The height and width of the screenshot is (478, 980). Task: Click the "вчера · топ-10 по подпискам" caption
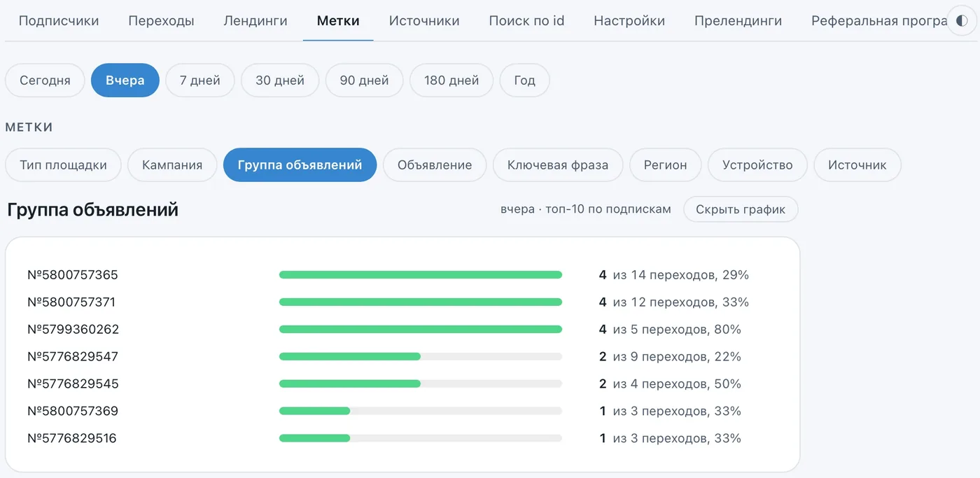[x=586, y=209]
